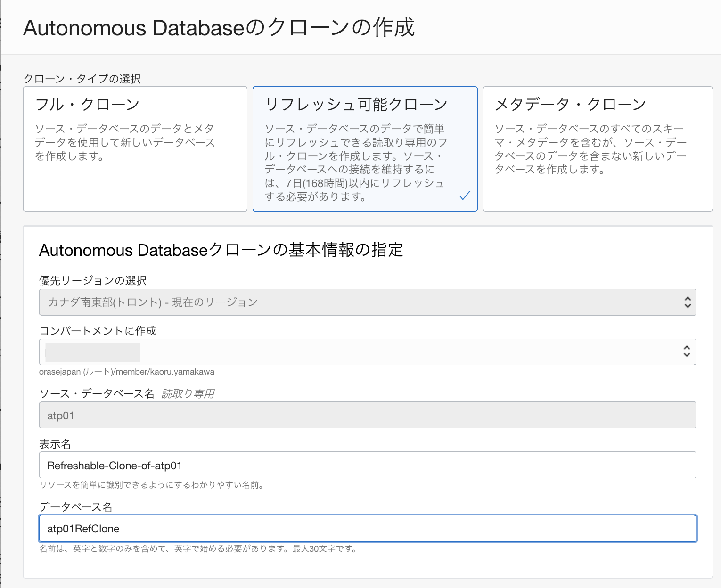Click the 表示名 field label
721x588 pixels.
pos(55,444)
